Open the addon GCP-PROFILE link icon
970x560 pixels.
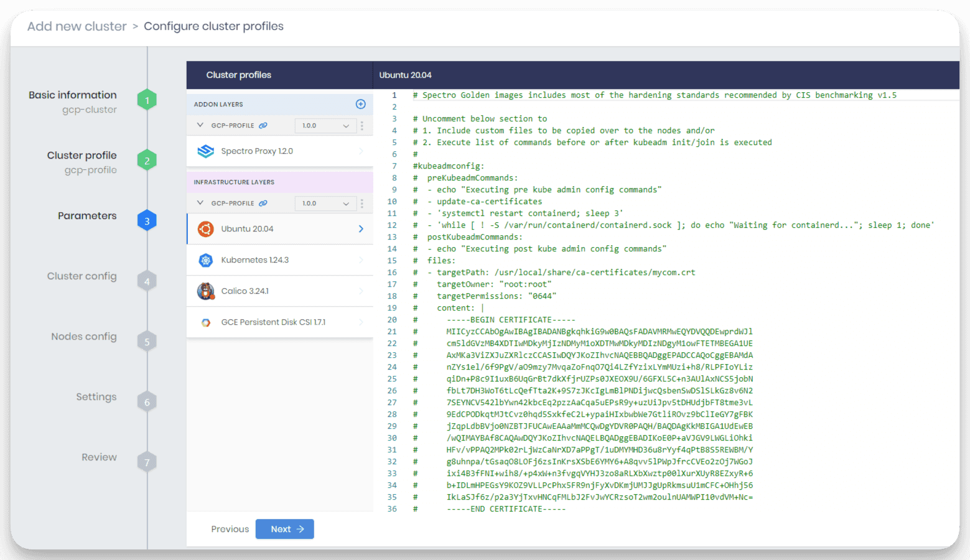tap(263, 125)
